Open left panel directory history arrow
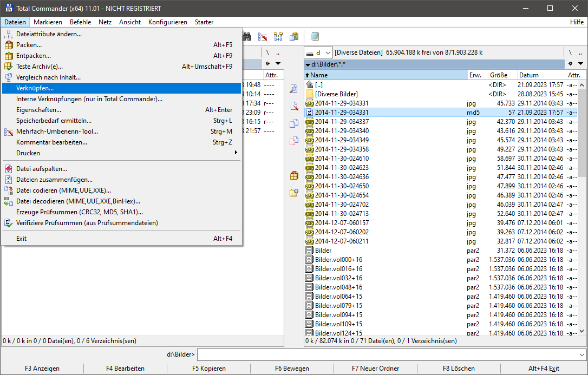Viewport: 588px width, 375px height. (278, 64)
